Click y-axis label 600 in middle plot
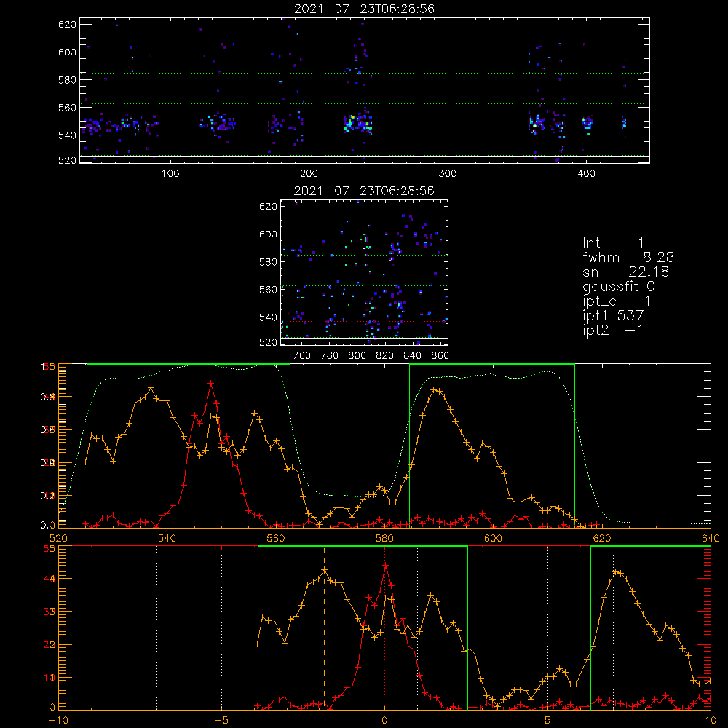 click(269, 234)
